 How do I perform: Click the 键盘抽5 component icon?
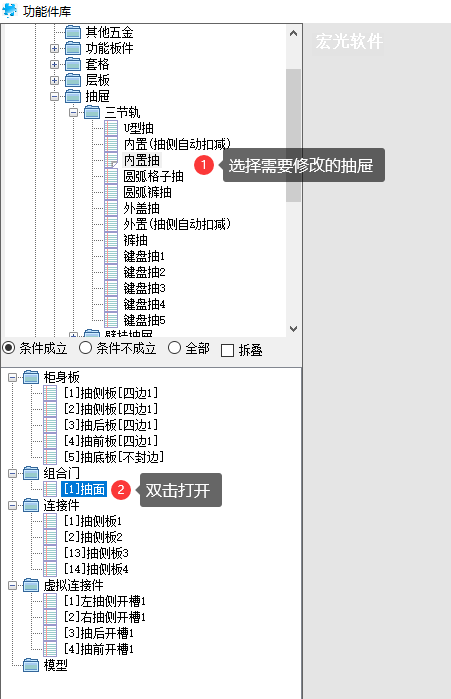tap(111, 320)
